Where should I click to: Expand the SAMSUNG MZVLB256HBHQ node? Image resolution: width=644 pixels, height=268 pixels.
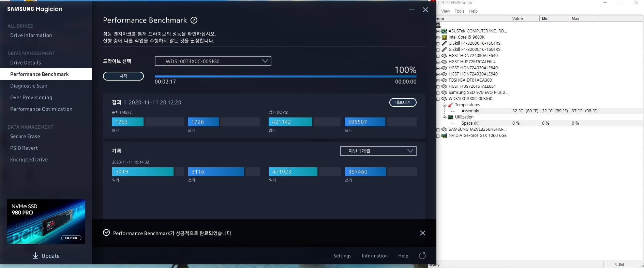[x=438, y=129]
